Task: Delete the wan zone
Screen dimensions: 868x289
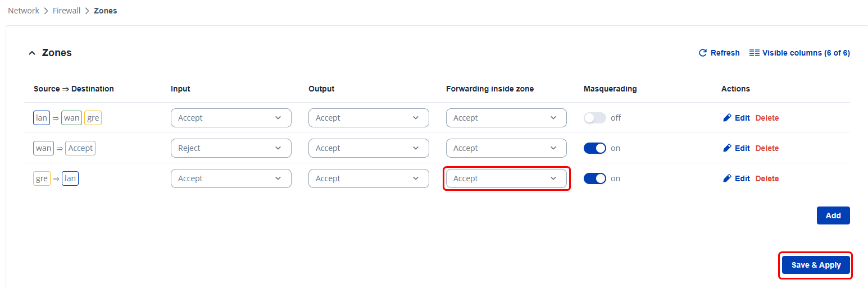Action: (767, 148)
